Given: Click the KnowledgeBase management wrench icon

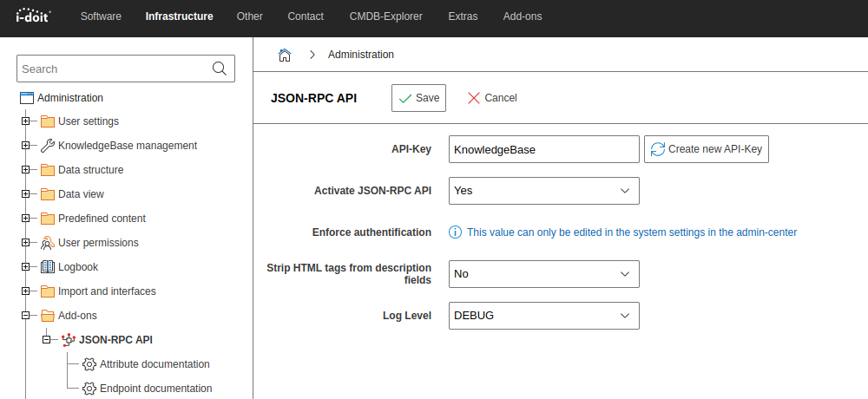Looking at the screenshot, I should [48, 146].
